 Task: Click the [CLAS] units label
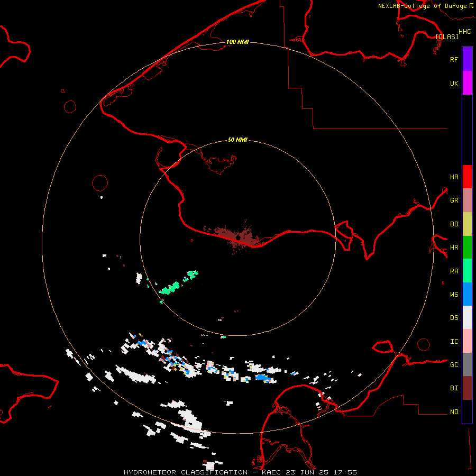[x=447, y=36]
